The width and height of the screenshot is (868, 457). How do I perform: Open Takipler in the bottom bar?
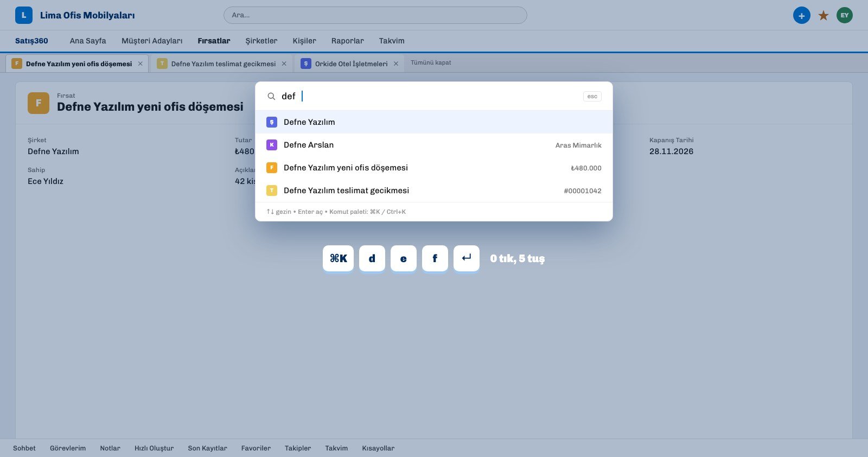[298, 448]
